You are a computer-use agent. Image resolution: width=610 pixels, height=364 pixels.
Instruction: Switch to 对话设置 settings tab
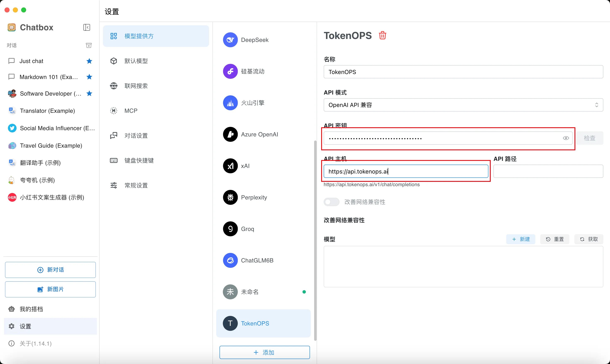click(x=156, y=135)
